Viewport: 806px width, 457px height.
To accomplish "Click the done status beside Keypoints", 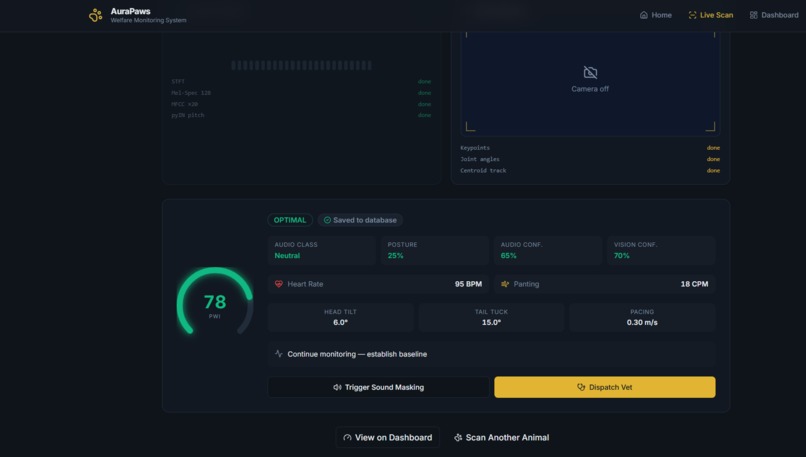I will (713, 148).
